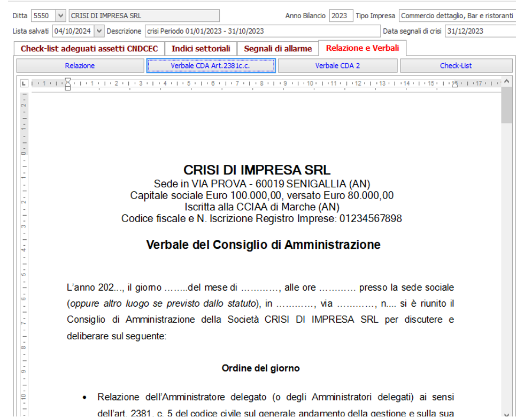Click the Descrizione text field
This screenshot has width=532, height=417.
point(263,31)
